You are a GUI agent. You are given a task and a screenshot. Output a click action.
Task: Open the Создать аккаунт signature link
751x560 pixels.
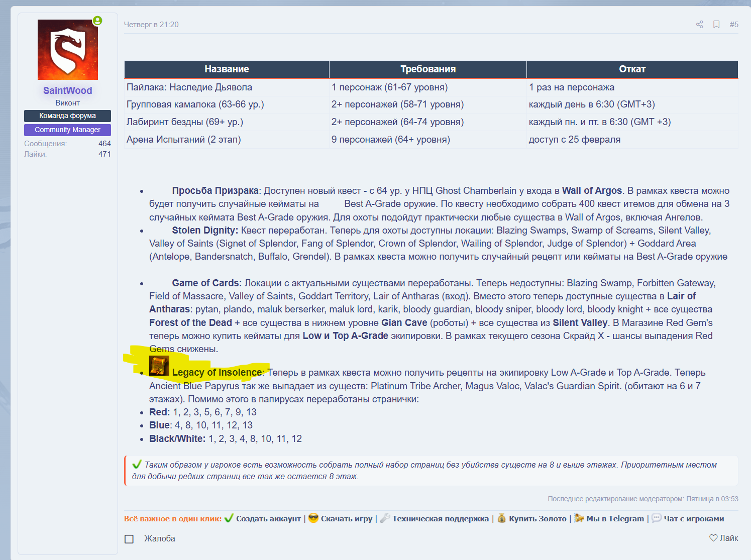268,519
